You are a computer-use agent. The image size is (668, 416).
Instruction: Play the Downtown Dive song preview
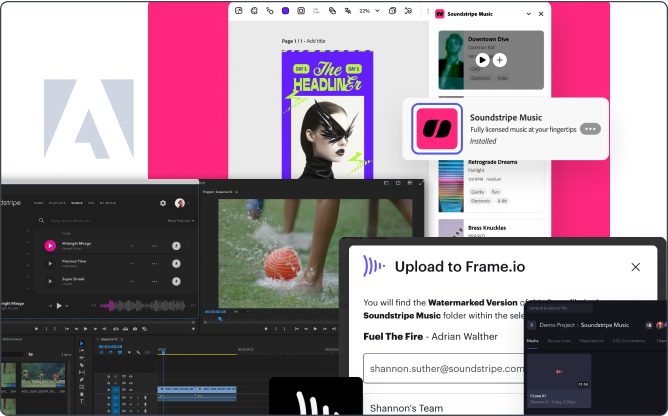[x=482, y=60]
